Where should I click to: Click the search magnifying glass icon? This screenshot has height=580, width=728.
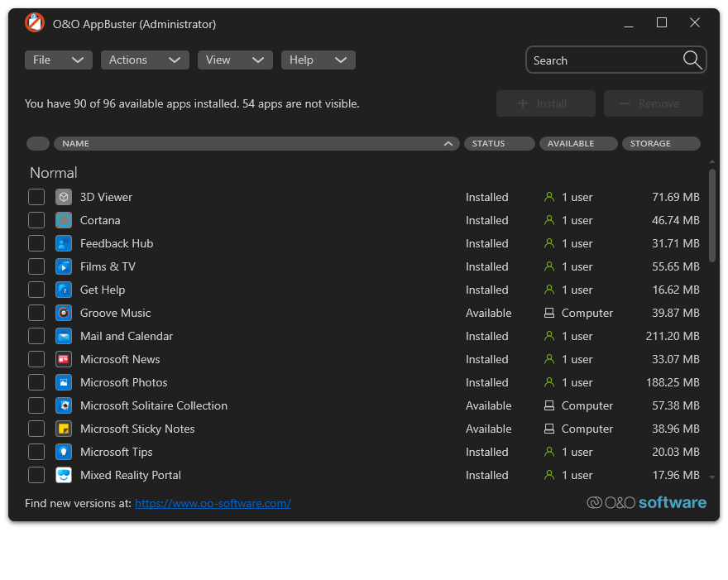(692, 60)
